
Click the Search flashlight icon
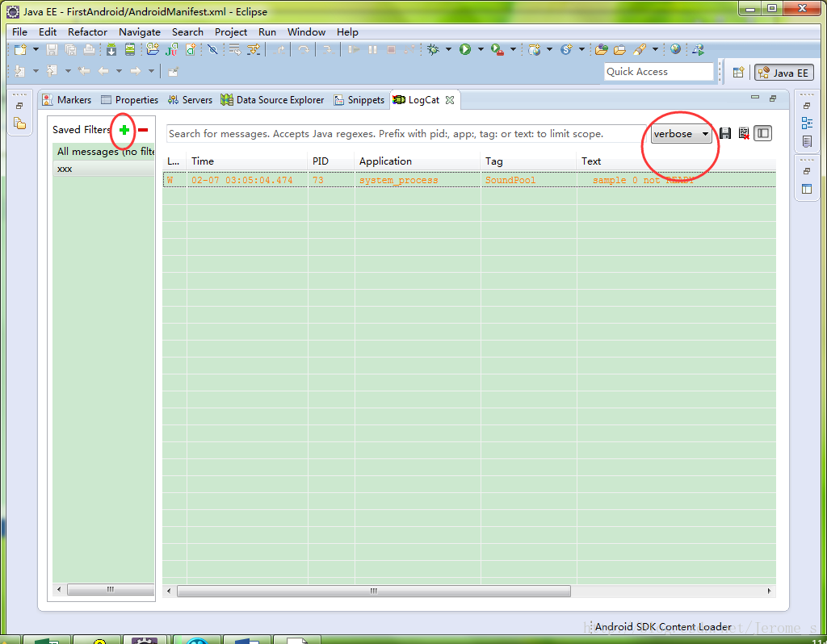640,49
